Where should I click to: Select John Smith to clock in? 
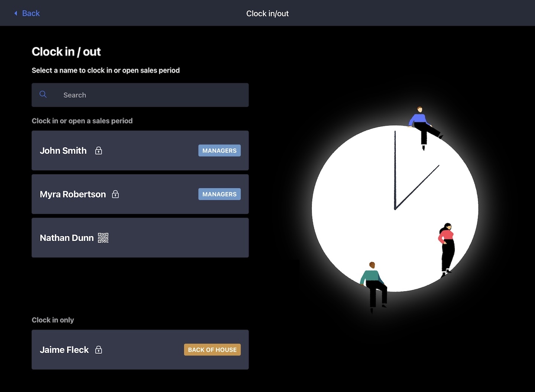(x=63, y=150)
